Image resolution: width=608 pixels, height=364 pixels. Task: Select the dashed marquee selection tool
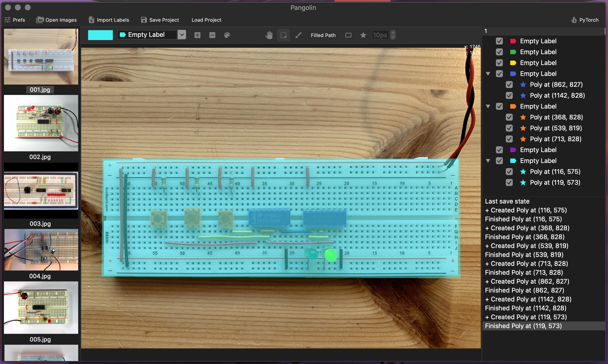coord(284,35)
